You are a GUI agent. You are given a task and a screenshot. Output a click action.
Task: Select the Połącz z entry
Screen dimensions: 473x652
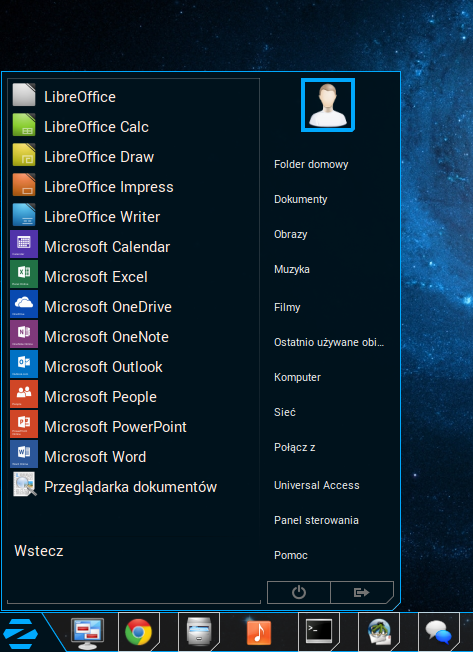(x=295, y=447)
